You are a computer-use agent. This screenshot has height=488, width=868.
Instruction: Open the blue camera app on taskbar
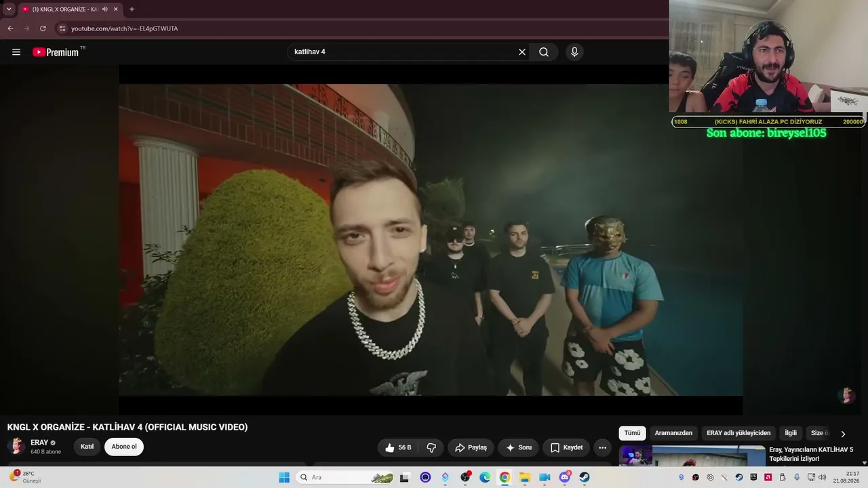pos(545,477)
